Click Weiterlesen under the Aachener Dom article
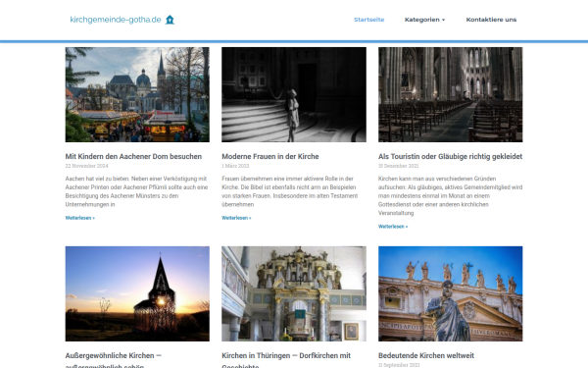This screenshot has height=368, width=588. [80, 218]
